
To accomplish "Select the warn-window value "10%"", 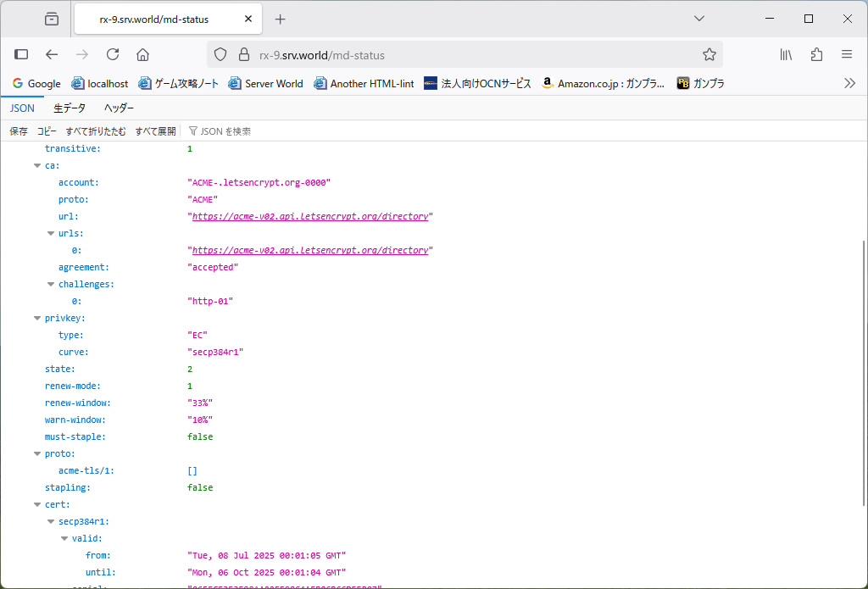I will (200, 420).
